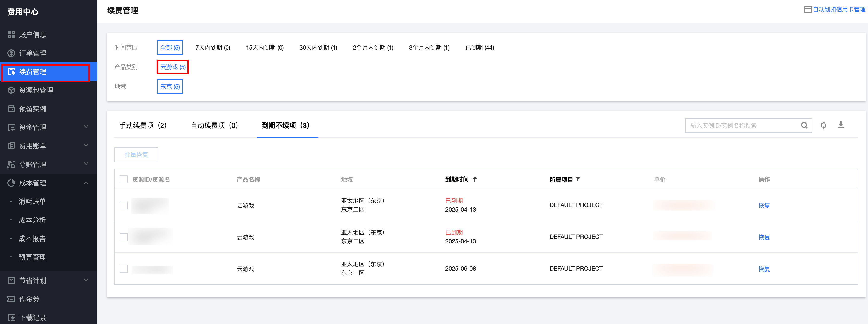Click the 资源包管理 cube icon
This screenshot has height=324, width=868.
[11, 90]
